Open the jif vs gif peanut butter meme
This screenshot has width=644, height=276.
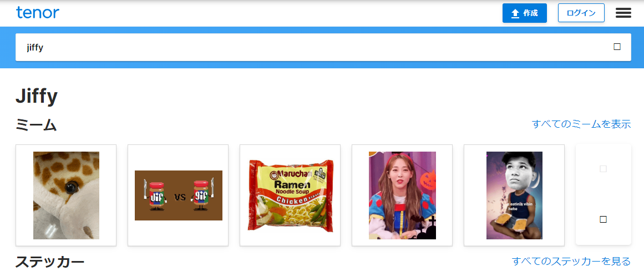tap(178, 195)
